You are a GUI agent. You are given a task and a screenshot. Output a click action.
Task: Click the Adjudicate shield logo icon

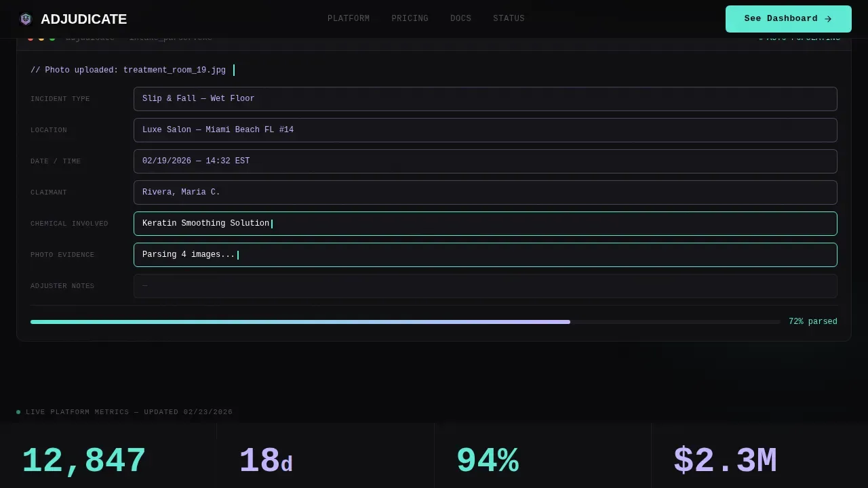click(x=26, y=19)
